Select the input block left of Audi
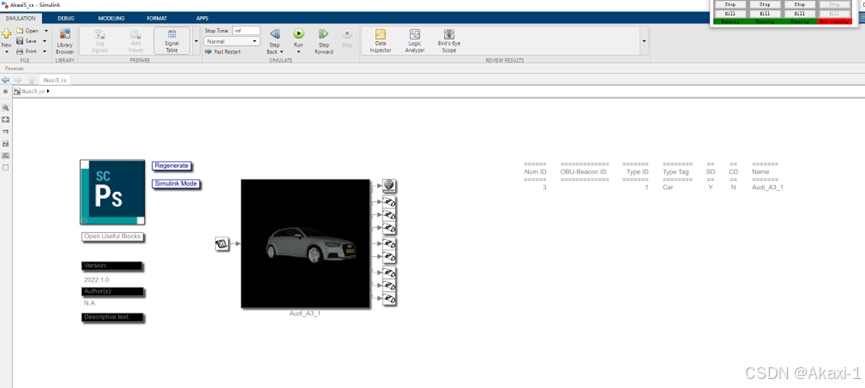Viewport: 865px width, 388px height. (222, 243)
